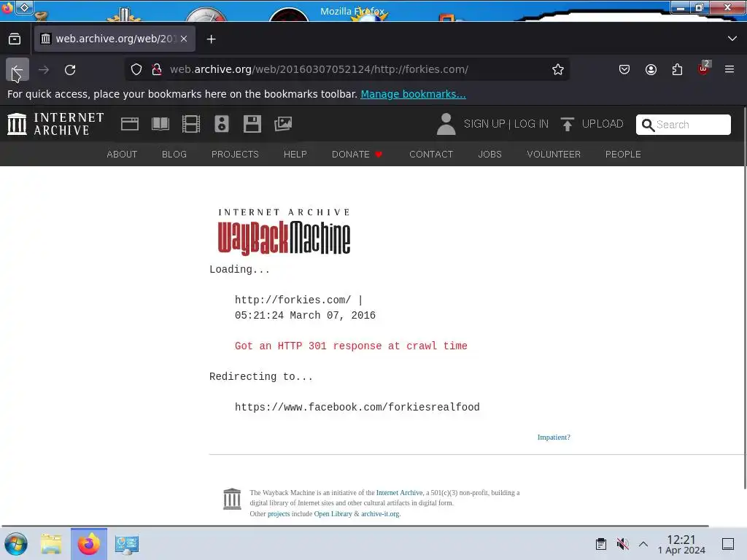Open the Software floppy disk icon
747x560 pixels.
pos(252,124)
